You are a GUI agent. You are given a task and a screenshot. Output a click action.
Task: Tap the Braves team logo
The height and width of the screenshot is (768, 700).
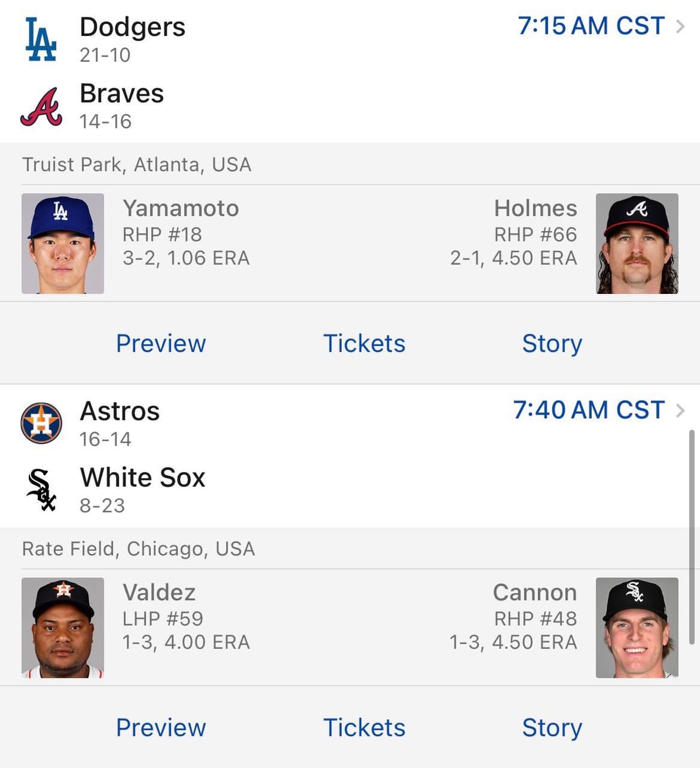(41, 107)
